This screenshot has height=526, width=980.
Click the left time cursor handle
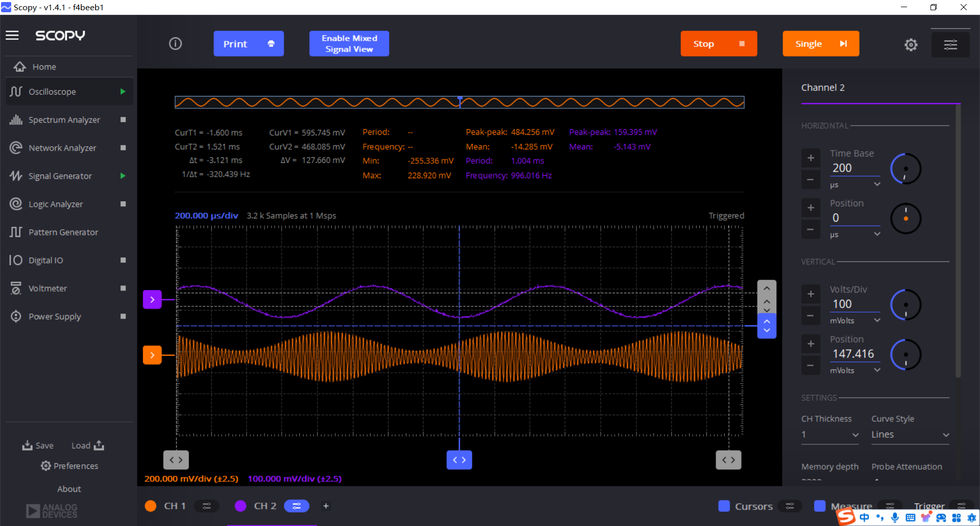coord(176,460)
